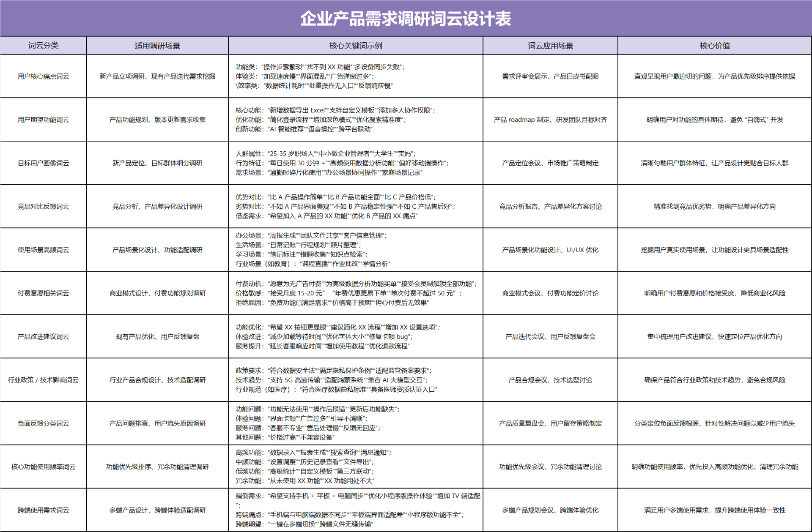Click the 适用调研场景 column header
The image size is (812, 532).
[x=157, y=45]
